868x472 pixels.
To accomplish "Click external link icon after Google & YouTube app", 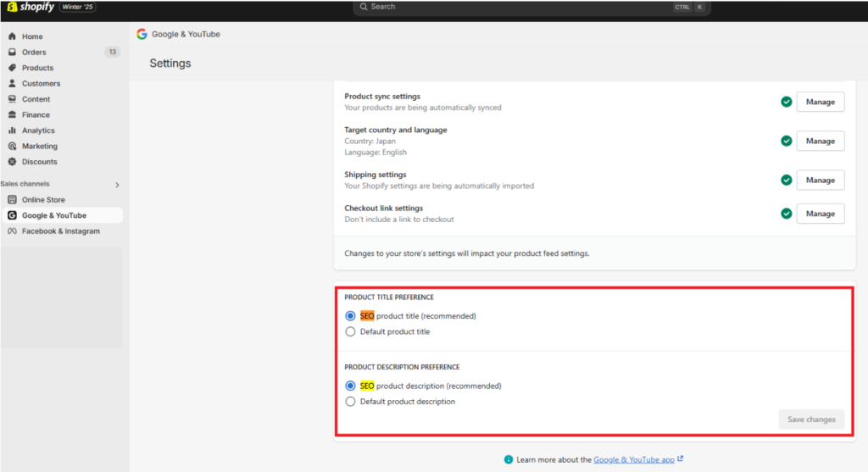I will [681, 458].
